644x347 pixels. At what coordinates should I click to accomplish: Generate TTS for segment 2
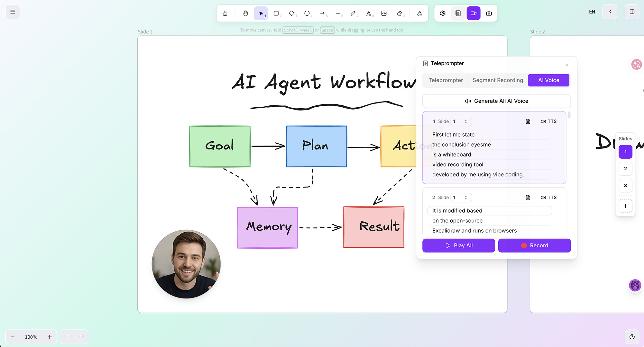(549, 198)
